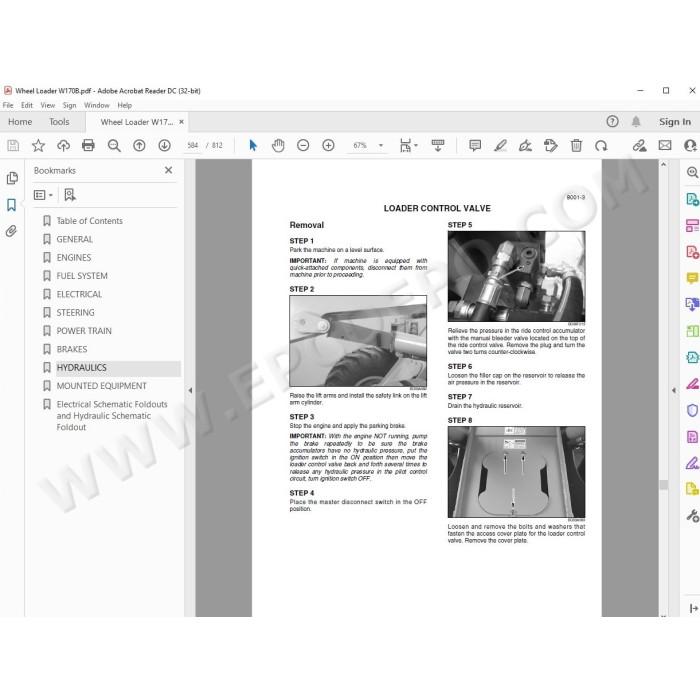Open the zoom level dropdown arrow
The height and width of the screenshot is (700, 700).
381,145
